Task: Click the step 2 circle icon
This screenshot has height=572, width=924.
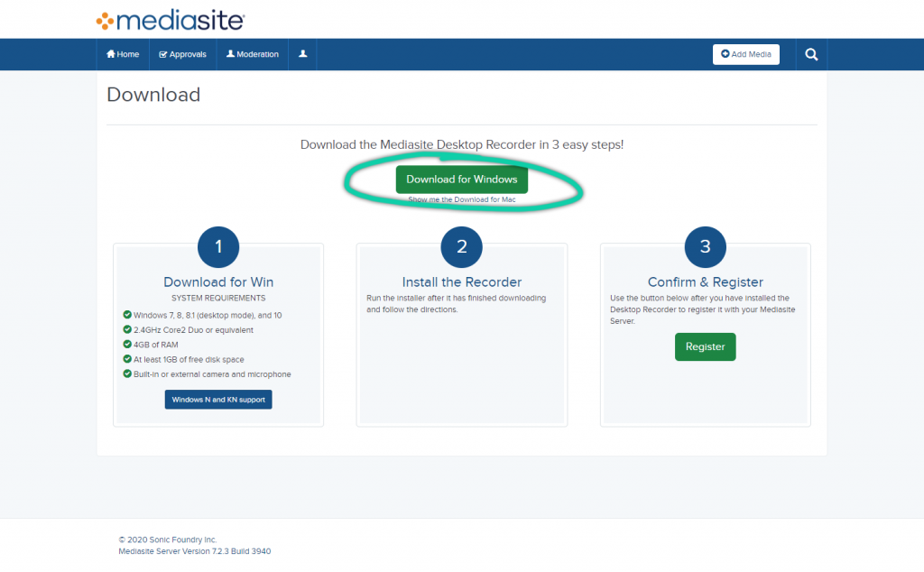Action: click(462, 246)
